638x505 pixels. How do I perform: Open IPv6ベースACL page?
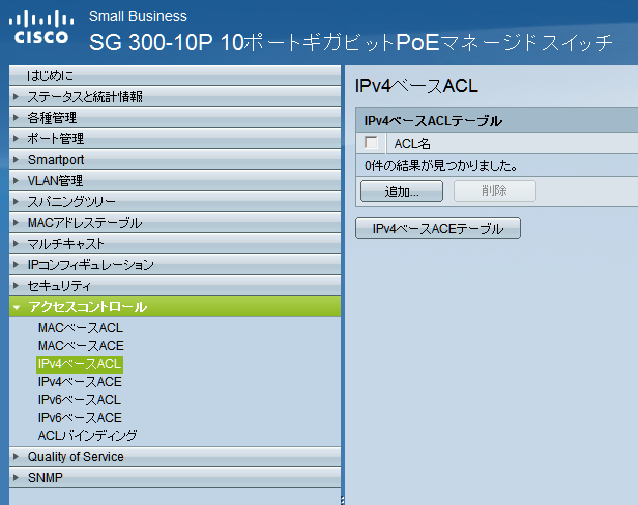point(79,400)
